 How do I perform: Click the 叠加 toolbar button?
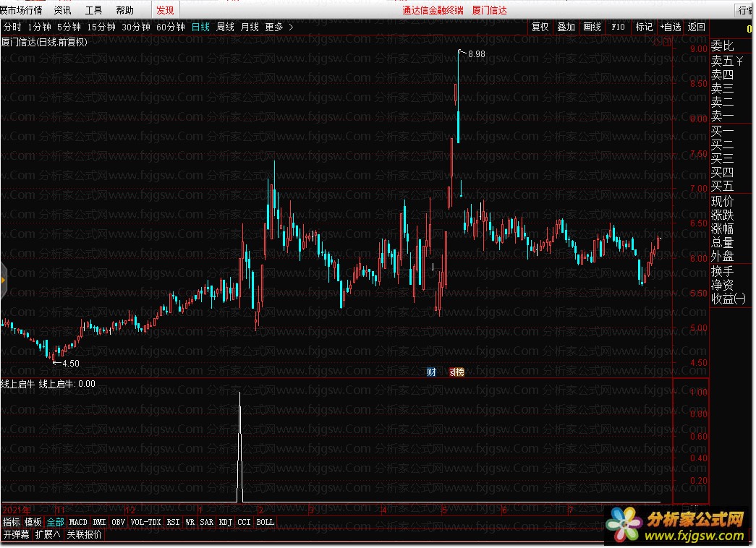566,27
